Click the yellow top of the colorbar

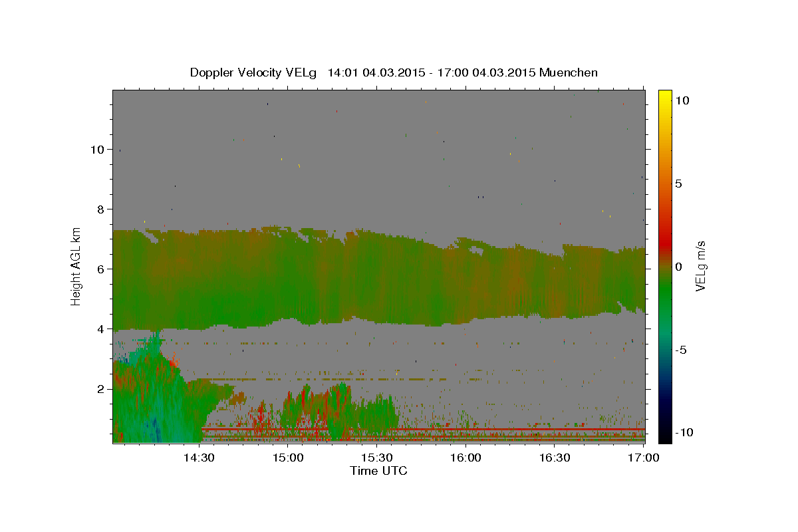click(x=665, y=96)
